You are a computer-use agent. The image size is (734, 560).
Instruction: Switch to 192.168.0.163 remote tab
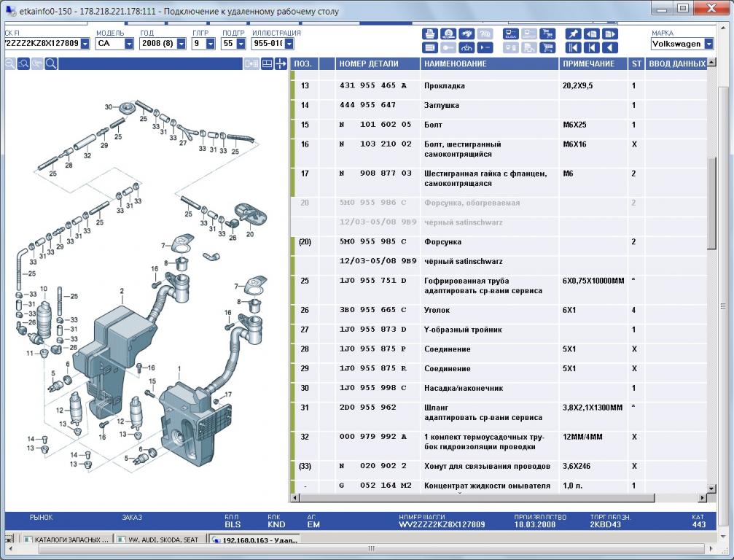tap(254, 540)
